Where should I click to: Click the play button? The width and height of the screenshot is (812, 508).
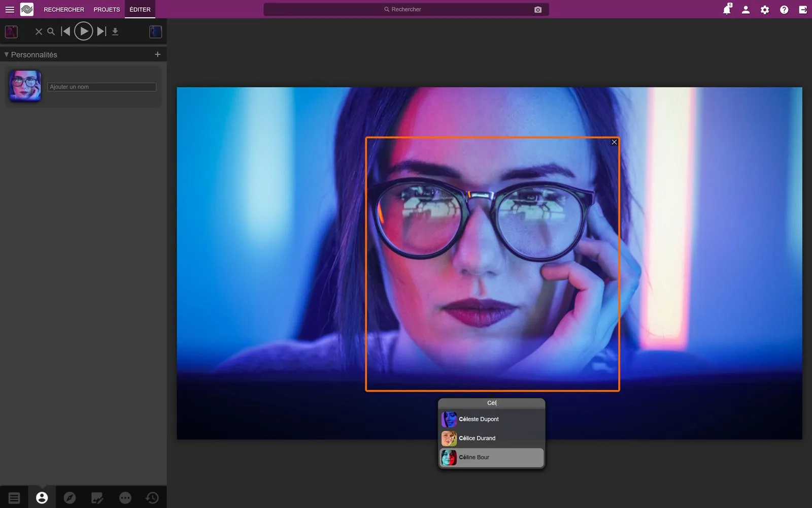(x=84, y=31)
